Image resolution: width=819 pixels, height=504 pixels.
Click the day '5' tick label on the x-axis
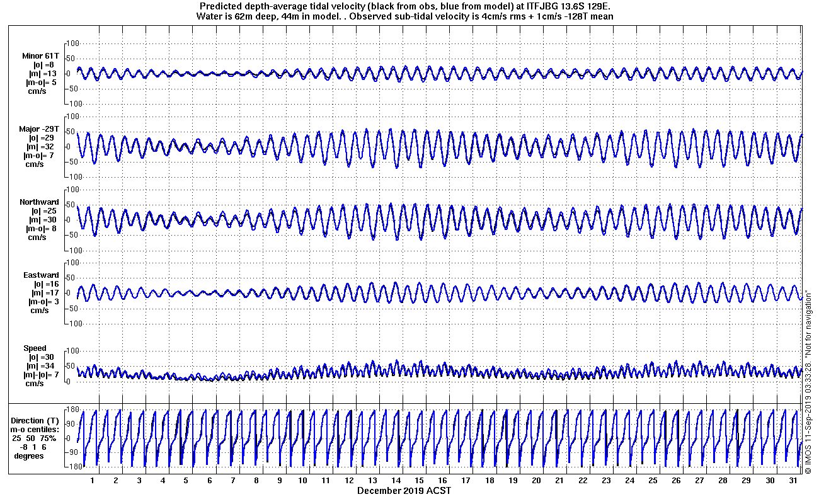click(x=186, y=481)
